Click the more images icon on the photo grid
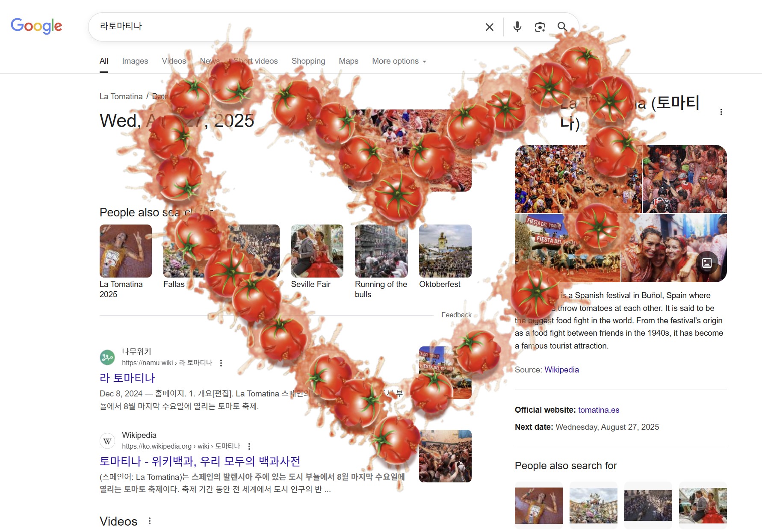This screenshot has height=532, width=762. point(707,263)
